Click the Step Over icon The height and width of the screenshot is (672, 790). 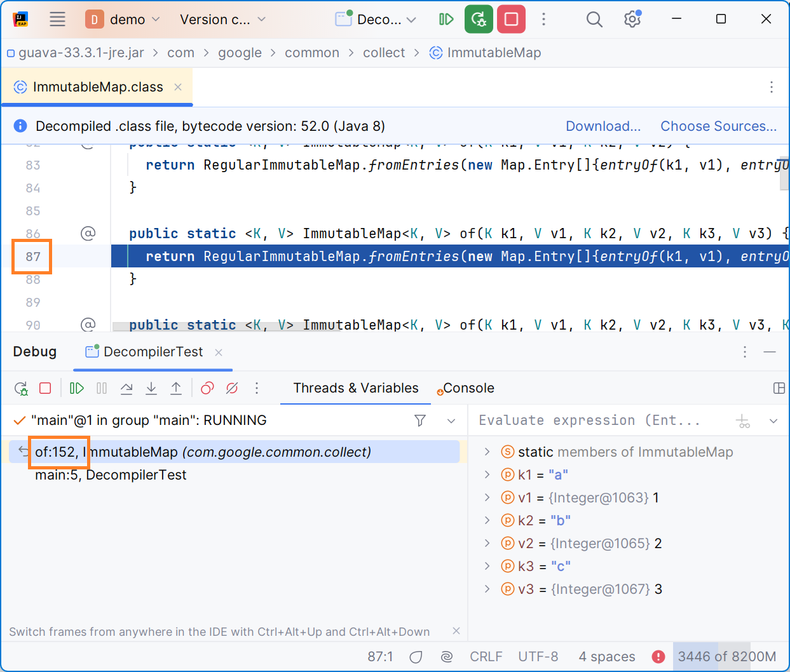coord(126,388)
